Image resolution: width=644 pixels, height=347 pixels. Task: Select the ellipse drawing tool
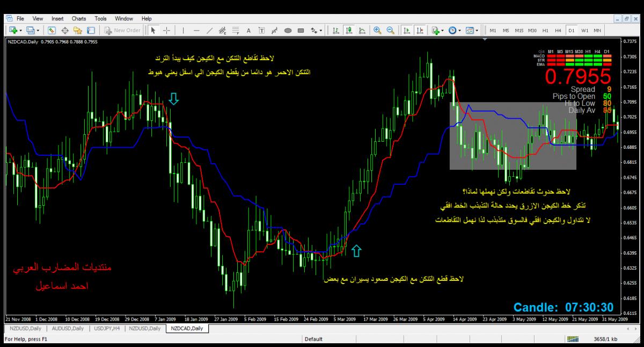pos(288,31)
